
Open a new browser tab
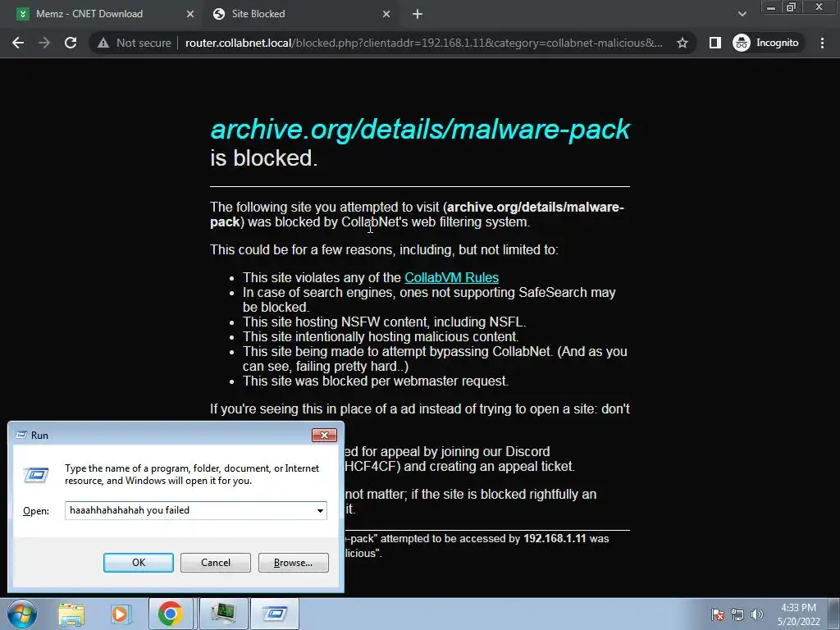tap(418, 14)
